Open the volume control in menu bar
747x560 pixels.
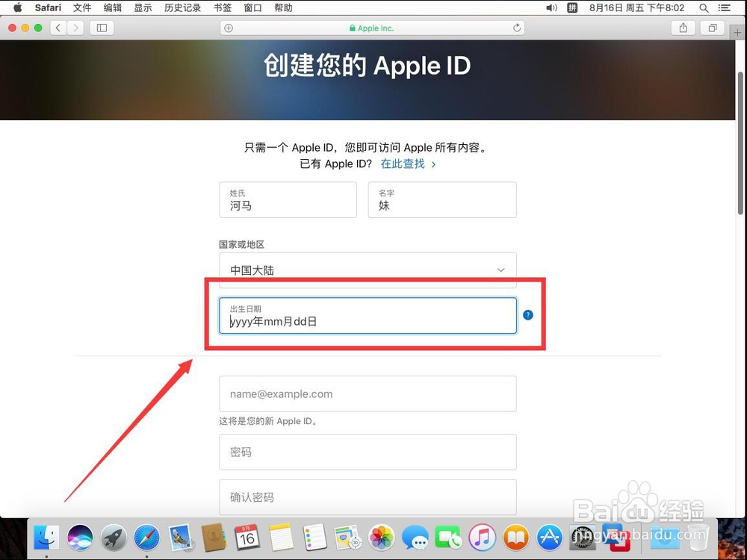tap(551, 7)
